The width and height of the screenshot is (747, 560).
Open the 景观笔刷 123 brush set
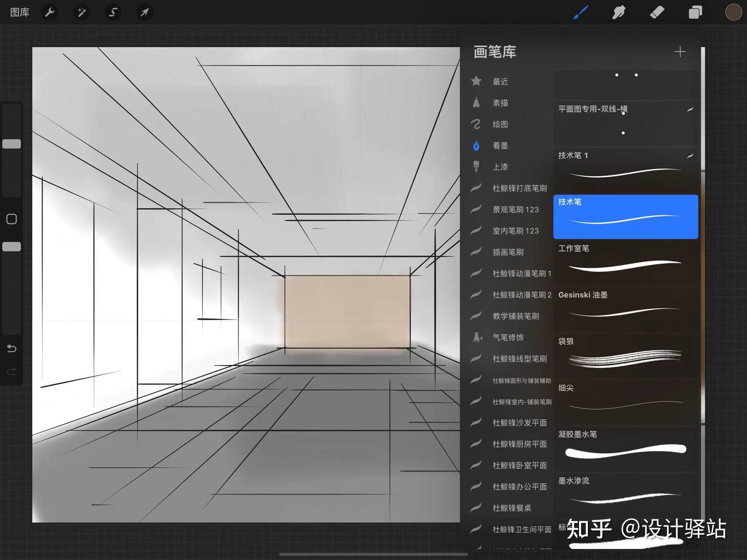point(510,210)
